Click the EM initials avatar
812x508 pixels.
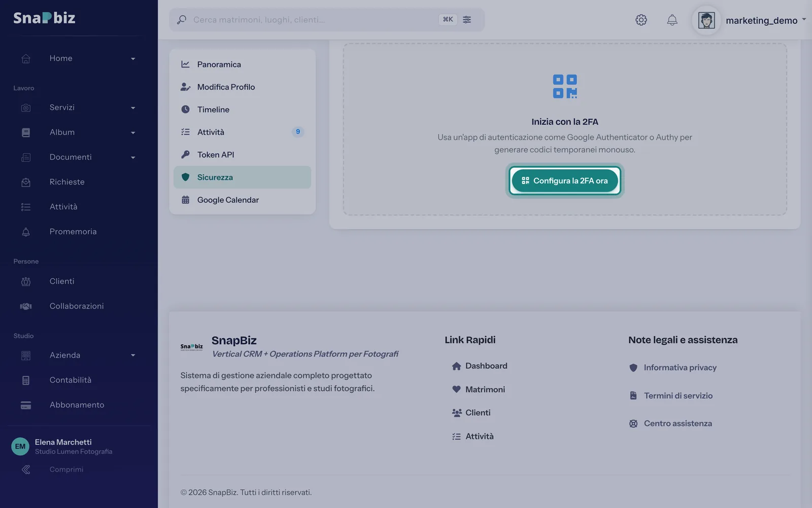pos(20,447)
